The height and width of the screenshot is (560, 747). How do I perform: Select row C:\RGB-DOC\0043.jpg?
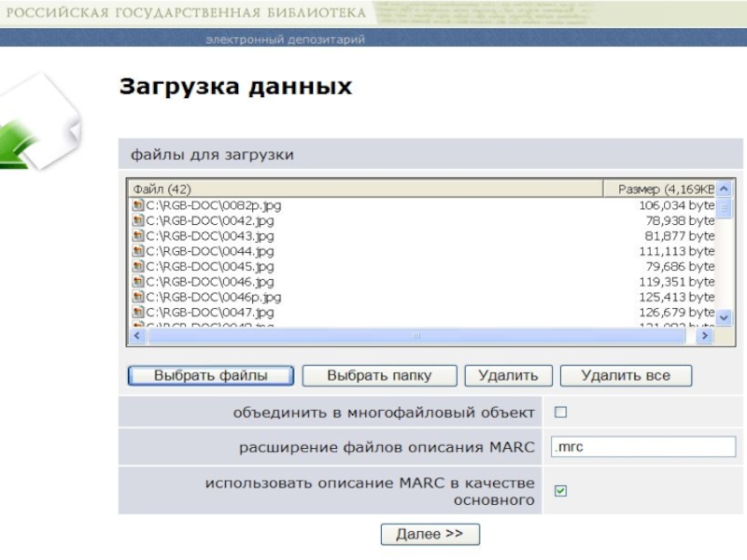click(422, 236)
